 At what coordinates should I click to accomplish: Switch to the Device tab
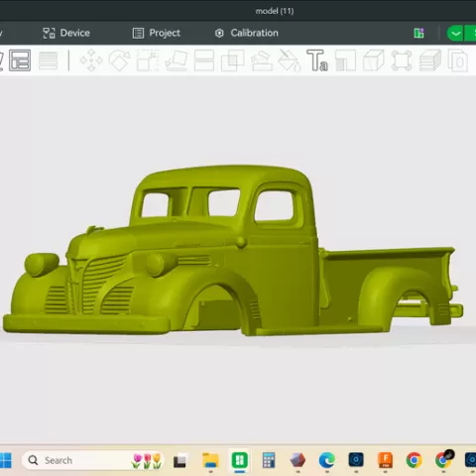click(66, 33)
